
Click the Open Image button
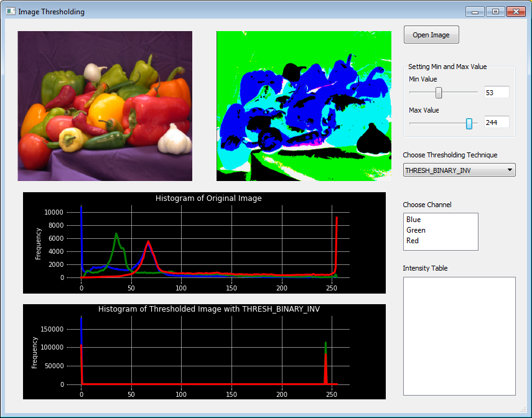431,34
